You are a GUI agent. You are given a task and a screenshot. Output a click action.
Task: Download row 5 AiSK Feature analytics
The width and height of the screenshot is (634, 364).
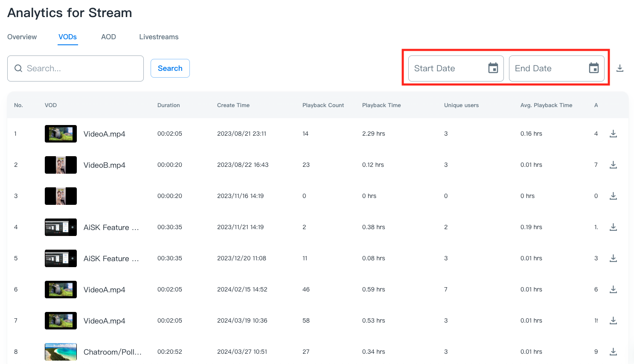click(613, 258)
